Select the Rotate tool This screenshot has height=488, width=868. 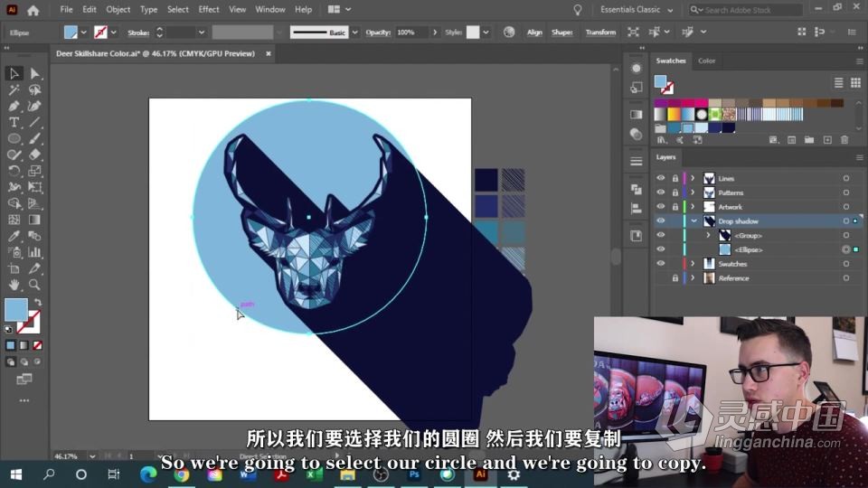(14, 171)
